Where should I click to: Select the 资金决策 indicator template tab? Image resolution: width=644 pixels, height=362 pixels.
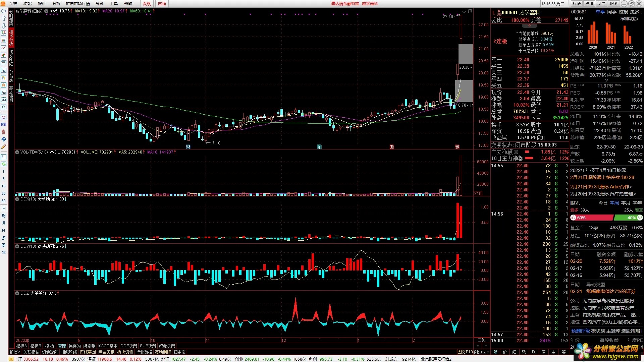[167, 346]
